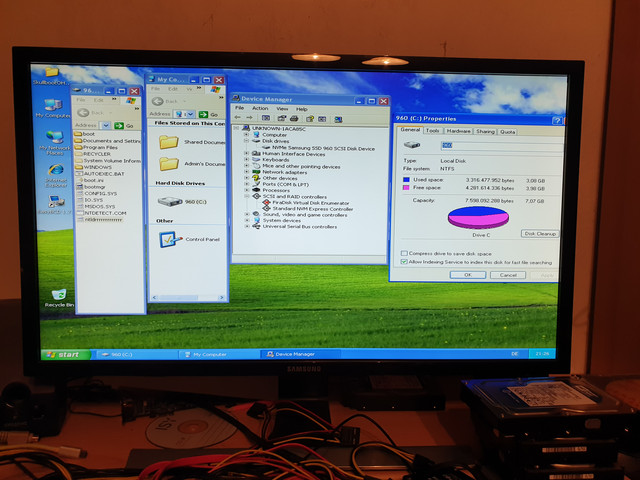
Task: Switch to Hardware tab in Properties
Action: 458,131
